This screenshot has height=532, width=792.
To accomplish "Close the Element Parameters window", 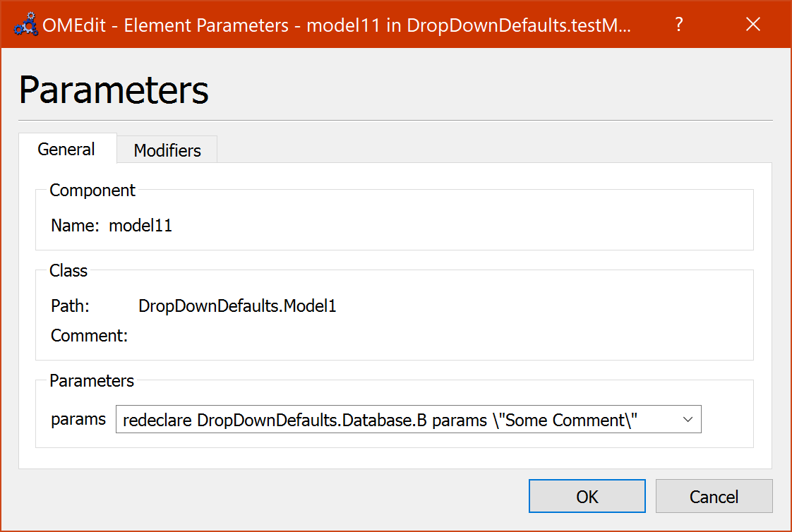I will coord(752,24).
